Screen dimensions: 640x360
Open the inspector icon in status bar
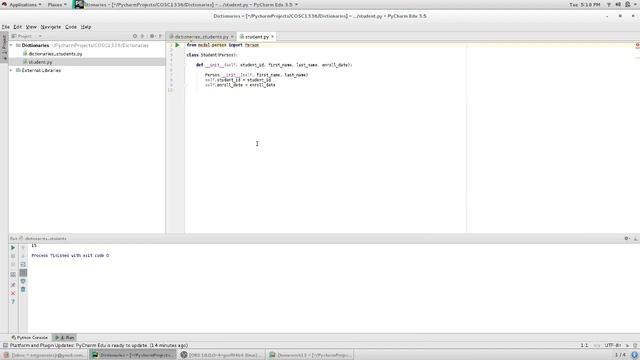pyautogui.click(x=635, y=345)
